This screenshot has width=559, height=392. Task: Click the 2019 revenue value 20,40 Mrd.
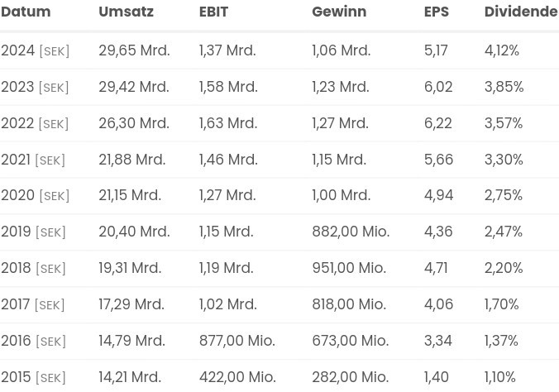pyautogui.click(x=134, y=232)
